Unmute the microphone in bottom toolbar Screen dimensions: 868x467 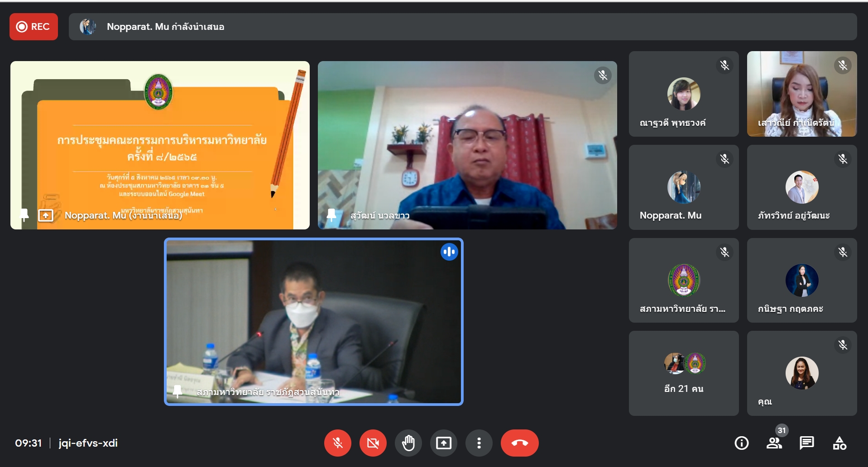pos(337,443)
